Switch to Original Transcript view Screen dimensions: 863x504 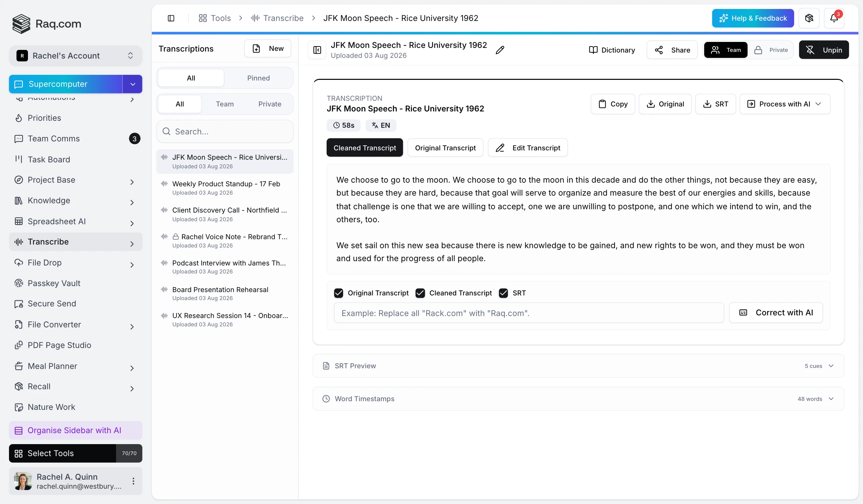pyautogui.click(x=445, y=148)
